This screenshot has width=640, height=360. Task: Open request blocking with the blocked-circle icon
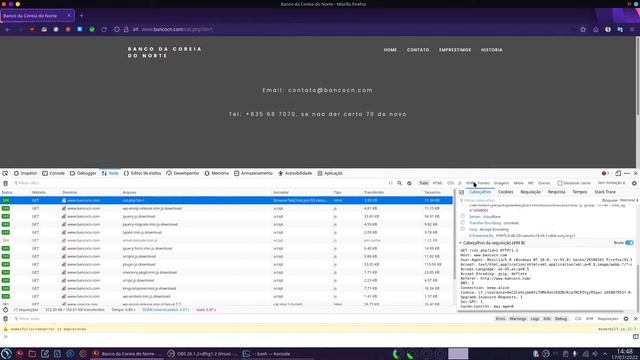pos(409,183)
